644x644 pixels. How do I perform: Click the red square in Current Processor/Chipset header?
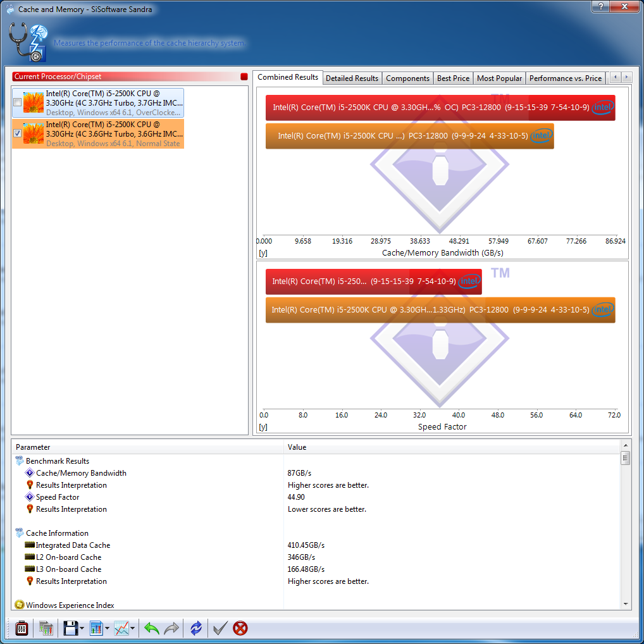[244, 77]
